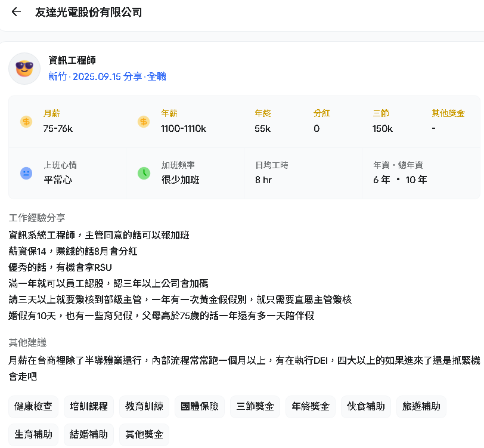Select the 健康檢查 benefit tag
This screenshot has height=448, width=484.
33,406
